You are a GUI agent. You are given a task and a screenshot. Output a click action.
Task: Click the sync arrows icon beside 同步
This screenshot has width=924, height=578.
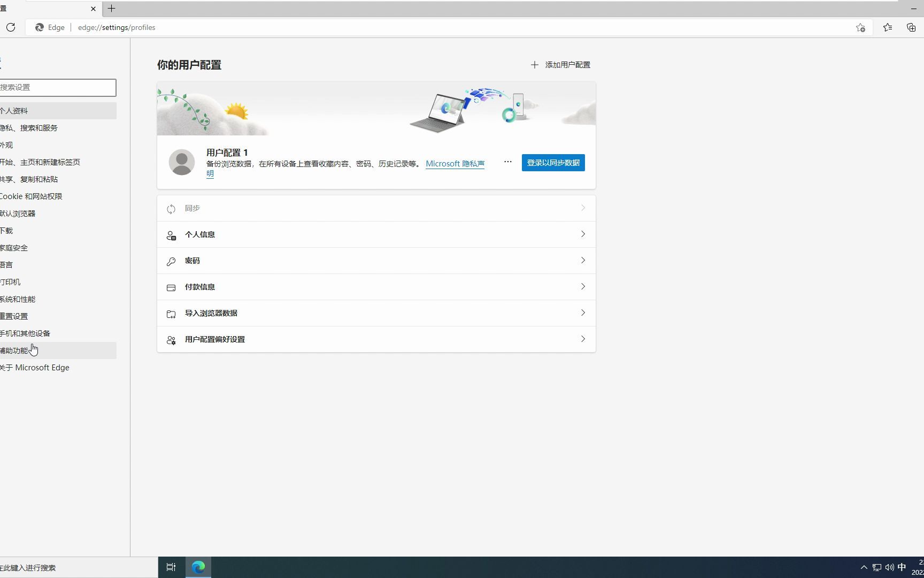click(171, 209)
